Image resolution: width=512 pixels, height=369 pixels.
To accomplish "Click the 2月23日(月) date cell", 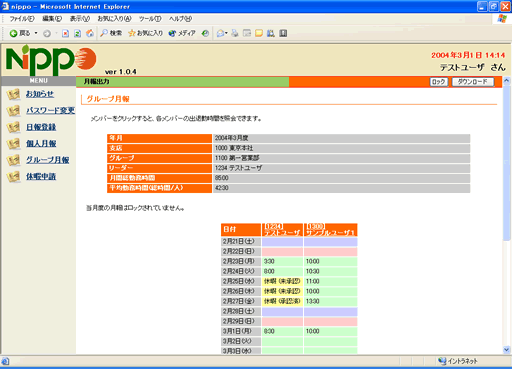I will [x=241, y=261].
